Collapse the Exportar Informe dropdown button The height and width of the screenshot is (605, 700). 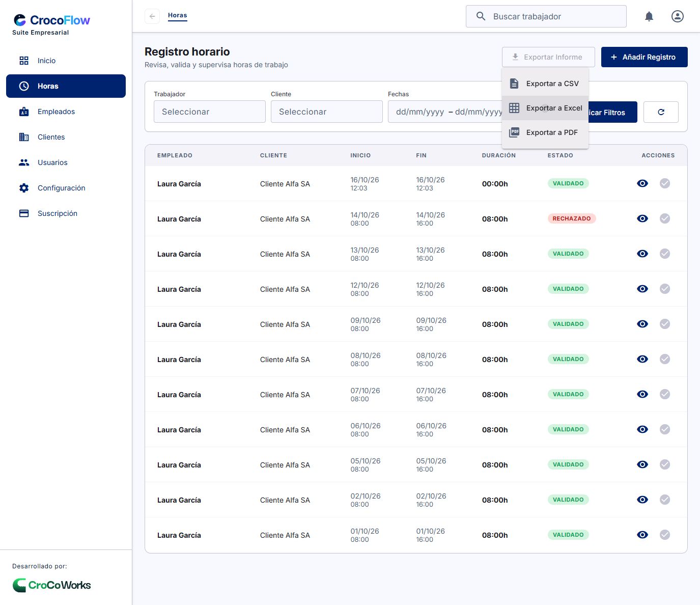(549, 57)
